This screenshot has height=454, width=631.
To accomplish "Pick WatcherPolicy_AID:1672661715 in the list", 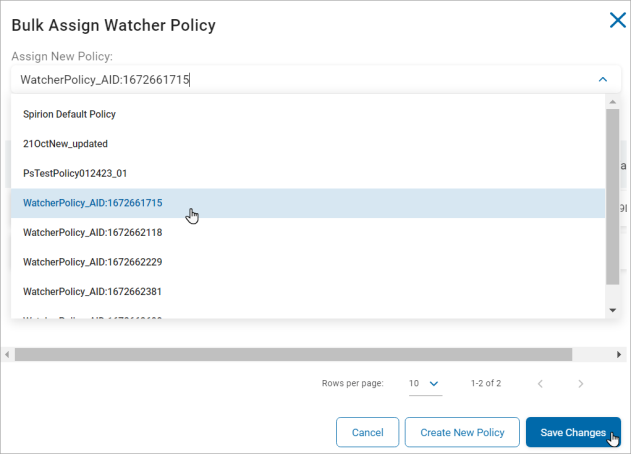I will [92, 203].
